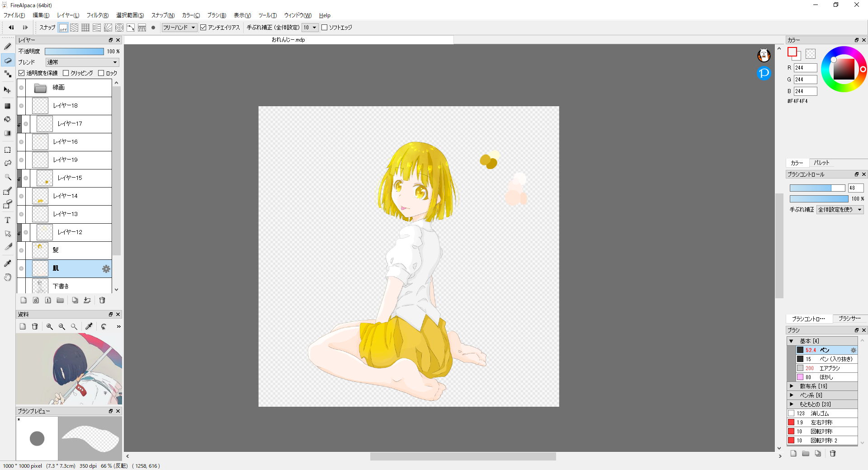868x470 pixels.
Task: Open the ブレンド mode dropdown
Action: [x=82, y=62]
